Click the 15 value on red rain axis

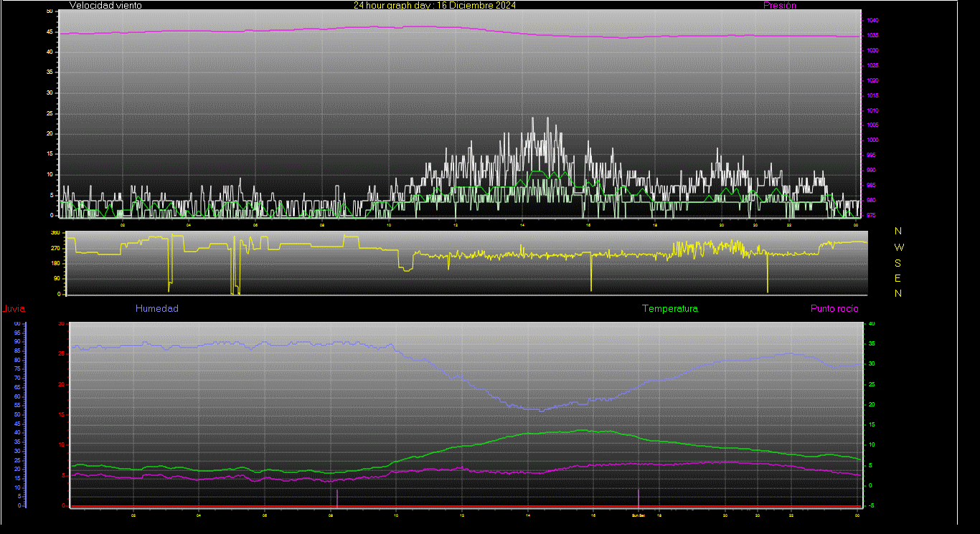coord(62,414)
